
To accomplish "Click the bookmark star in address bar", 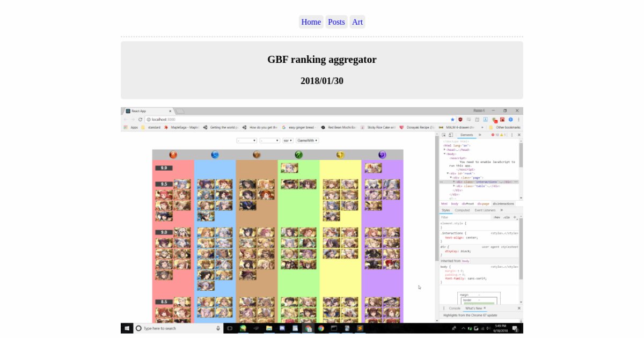I will click(452, 120).
